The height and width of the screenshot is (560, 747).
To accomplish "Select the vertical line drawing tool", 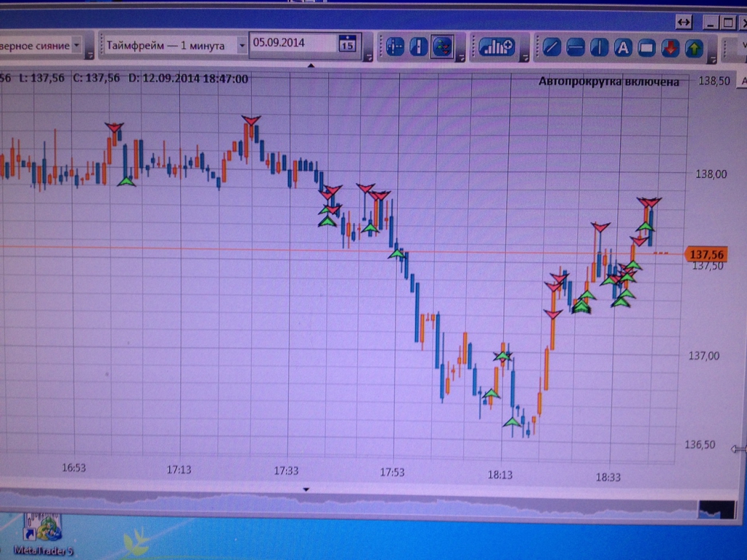I will 599,48.
